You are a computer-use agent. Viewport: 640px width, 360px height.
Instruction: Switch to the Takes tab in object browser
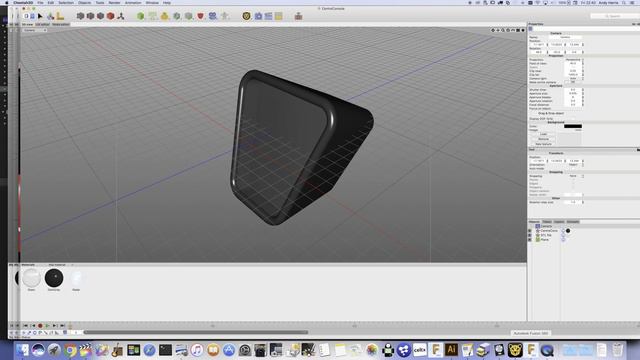pyautogui.click(x=547, y=222)
